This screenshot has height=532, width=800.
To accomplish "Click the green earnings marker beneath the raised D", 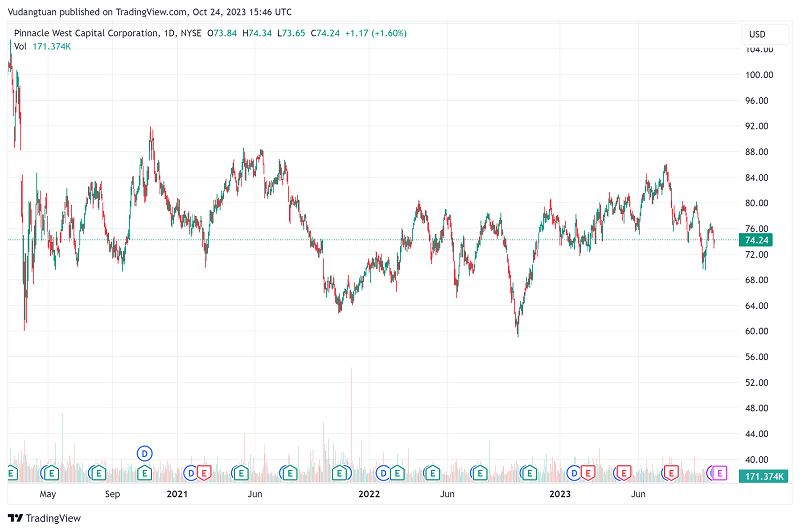I will pos(144,472).
